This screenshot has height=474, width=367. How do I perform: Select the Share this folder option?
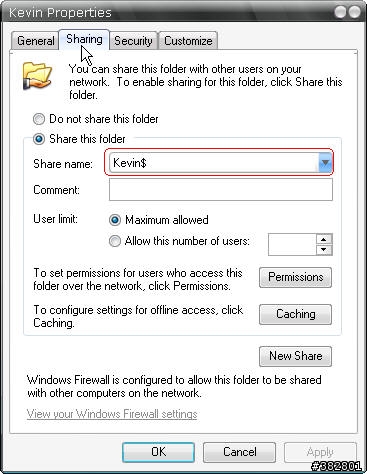pyautogui.click(x=39, y=139)
